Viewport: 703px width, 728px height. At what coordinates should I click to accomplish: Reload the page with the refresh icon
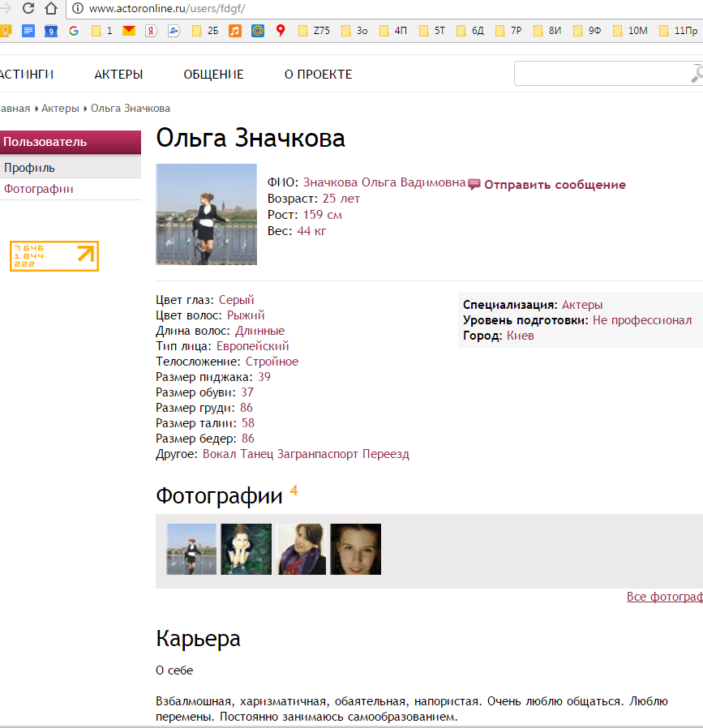click(x=28, y=8)
